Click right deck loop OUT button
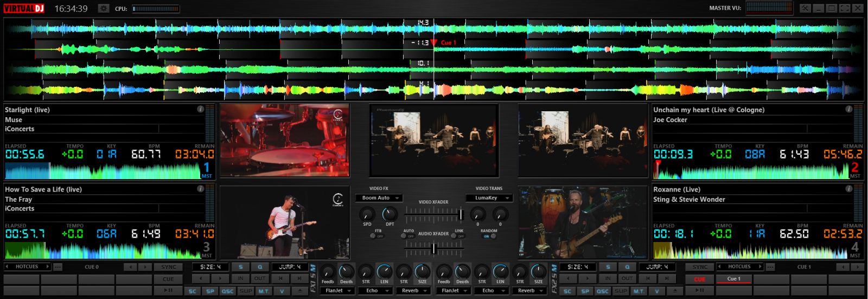868x299 pixels. pos(627,278)
